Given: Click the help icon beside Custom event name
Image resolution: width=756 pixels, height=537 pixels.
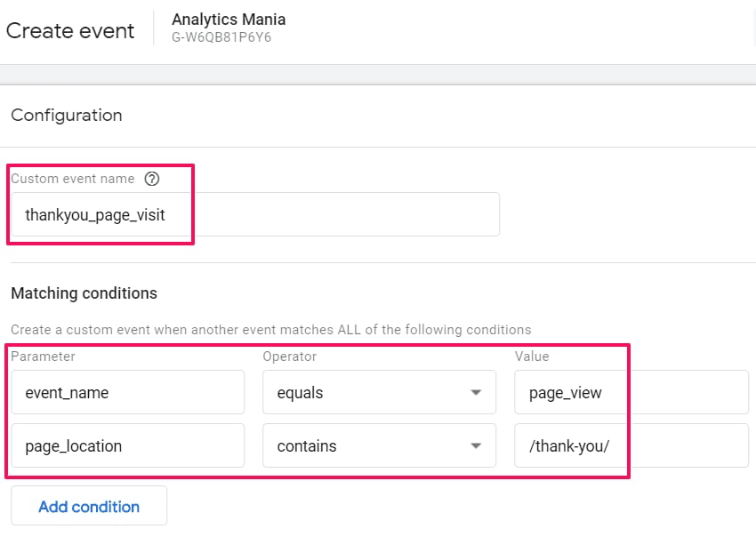Looking at the screenshot, I should point(152,179).
